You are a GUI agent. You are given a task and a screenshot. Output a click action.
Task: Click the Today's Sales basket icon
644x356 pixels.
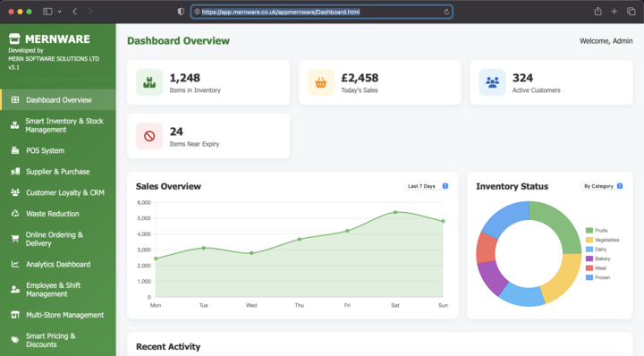(320, 82)
